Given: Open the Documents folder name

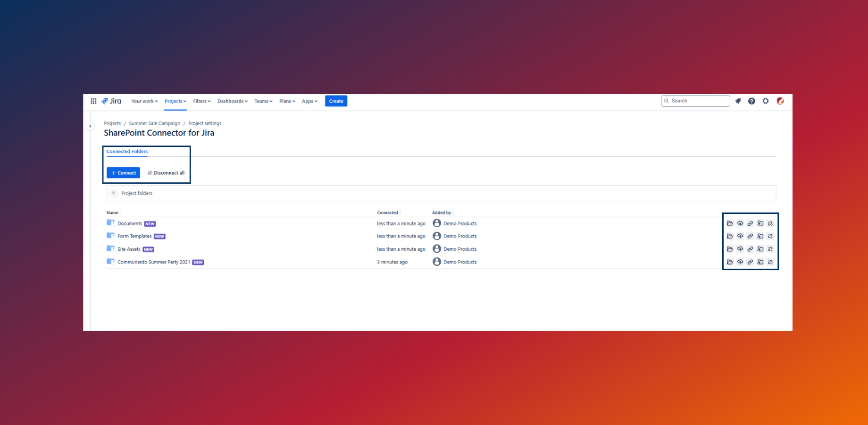Looking at the screenshot, I should (130, 223).
